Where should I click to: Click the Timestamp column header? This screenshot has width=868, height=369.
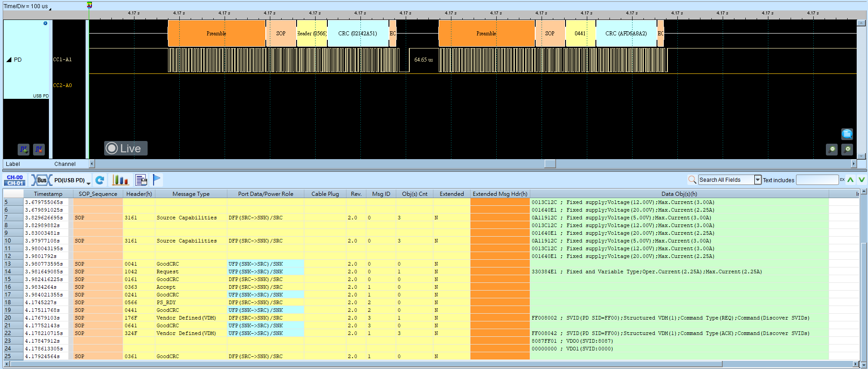pyautogui.click(x=48, y=194)
